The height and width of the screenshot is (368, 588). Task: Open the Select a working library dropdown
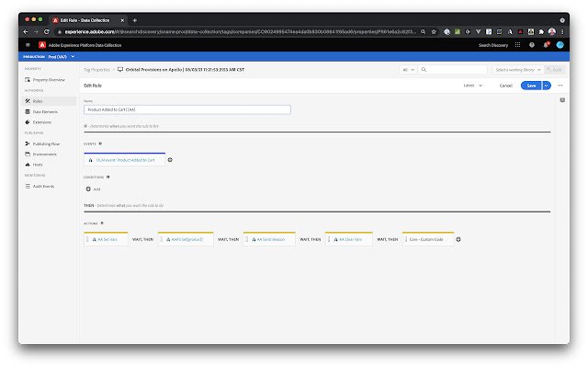point(517,70)
